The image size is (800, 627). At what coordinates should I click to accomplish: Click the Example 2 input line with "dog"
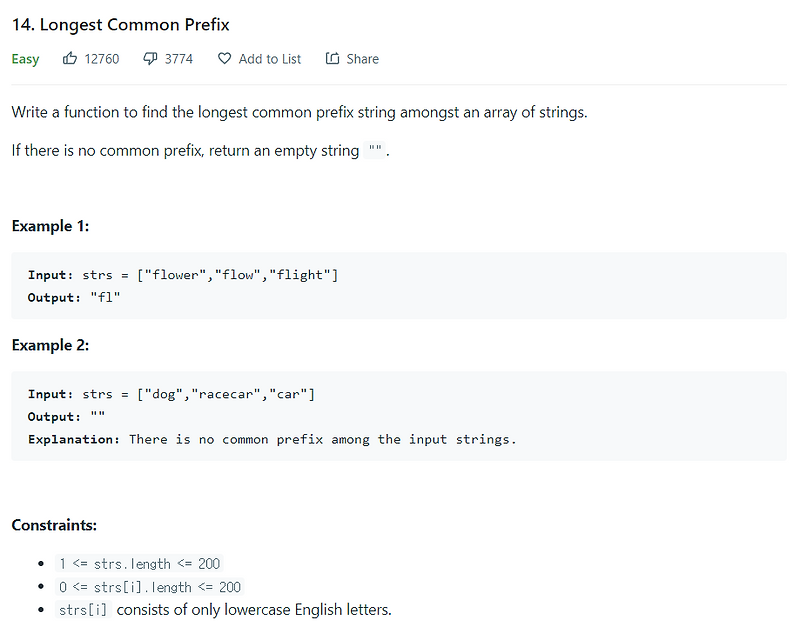(x=171, y=394)
